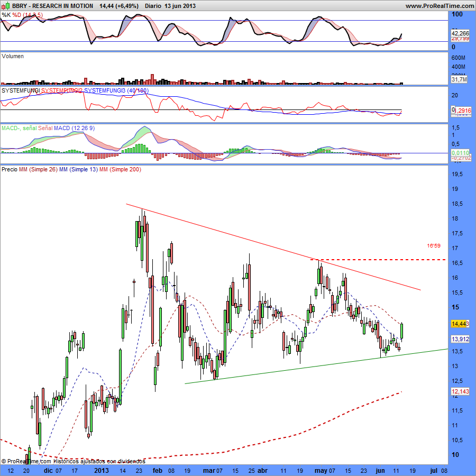Viewport: 476px width, 476px height.
Task: Click the 0,0110 MACD histogram value tag
Action: pos(461,153)
